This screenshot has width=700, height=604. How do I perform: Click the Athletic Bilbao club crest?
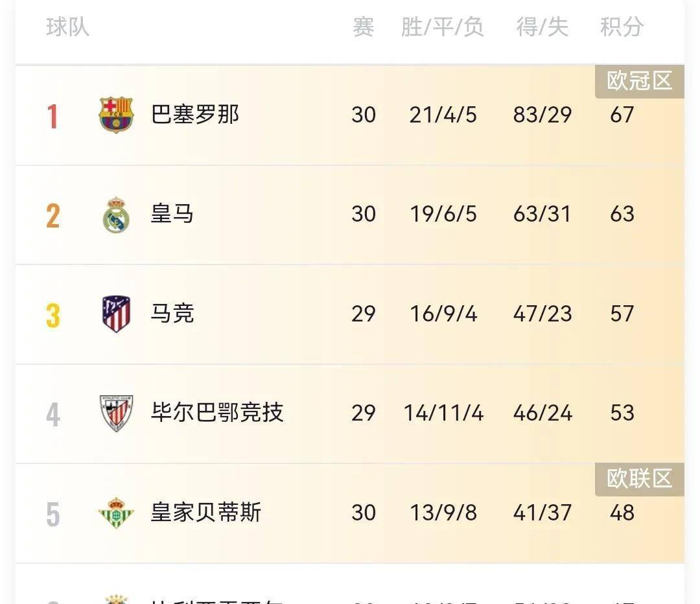tap(115, 413)
